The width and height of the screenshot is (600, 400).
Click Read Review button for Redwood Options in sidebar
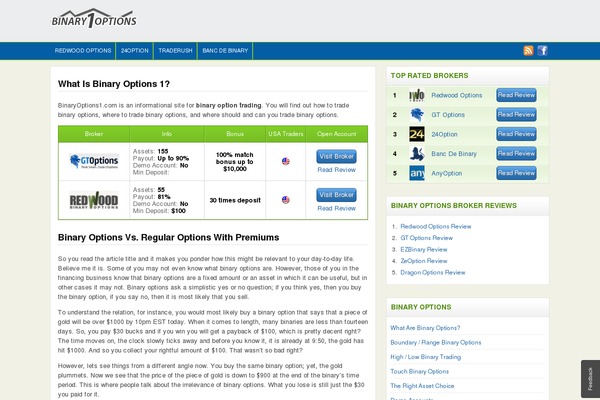[516, 95]
